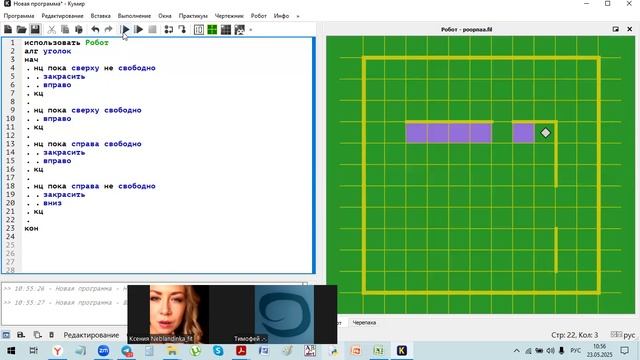
Task: Click the status bar save icon
Action: [x=21, y=335]
